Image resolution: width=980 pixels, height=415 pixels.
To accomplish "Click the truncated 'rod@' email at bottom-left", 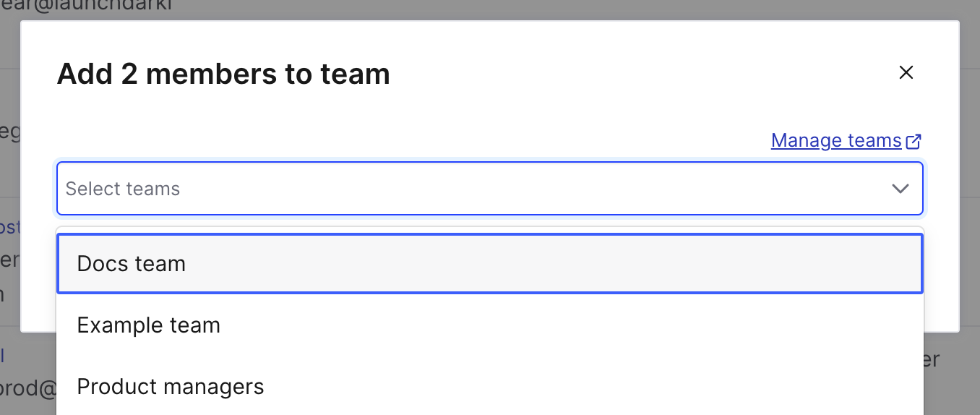I will (x=29, y=389).
